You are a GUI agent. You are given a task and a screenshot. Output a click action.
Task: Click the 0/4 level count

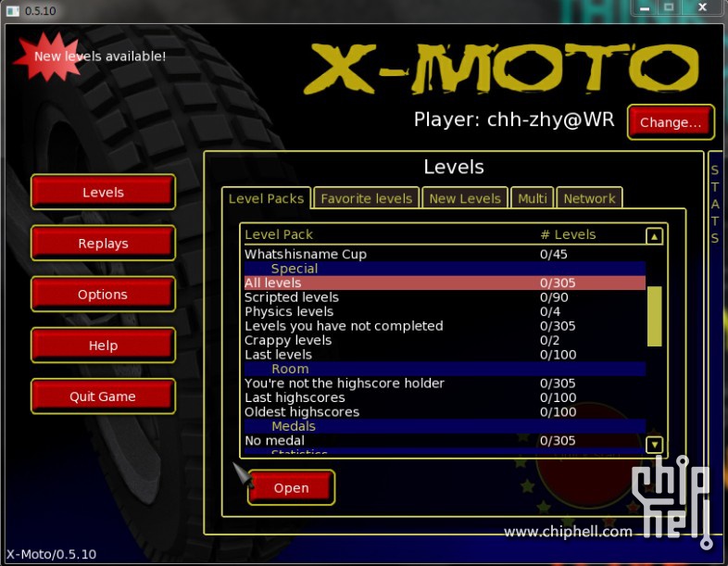[550, 311]
